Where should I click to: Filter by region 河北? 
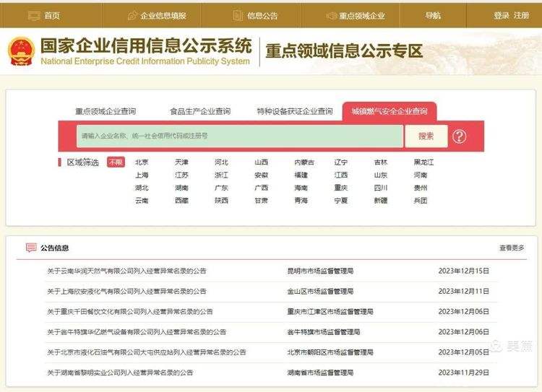click(221, 162)
